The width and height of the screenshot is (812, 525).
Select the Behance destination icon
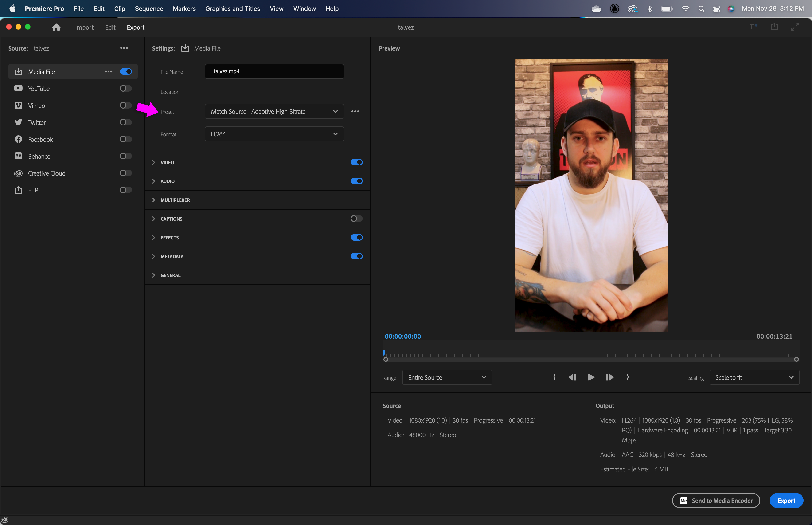pos(18,156)
